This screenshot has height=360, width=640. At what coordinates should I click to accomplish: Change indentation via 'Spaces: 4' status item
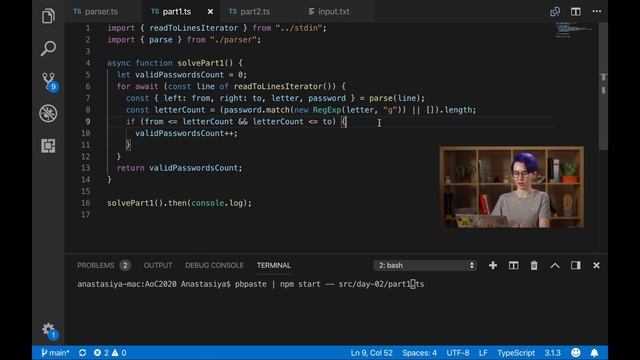point(419,353)
